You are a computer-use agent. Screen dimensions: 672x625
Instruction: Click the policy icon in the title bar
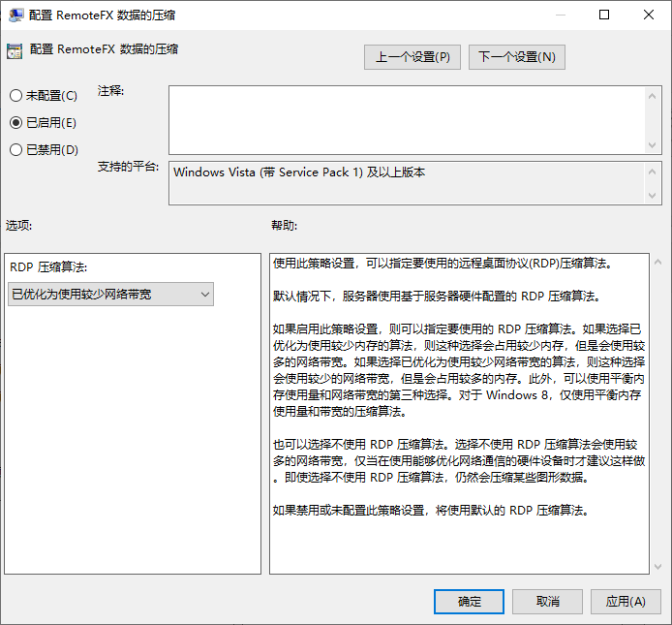click(x=16, y=16)
